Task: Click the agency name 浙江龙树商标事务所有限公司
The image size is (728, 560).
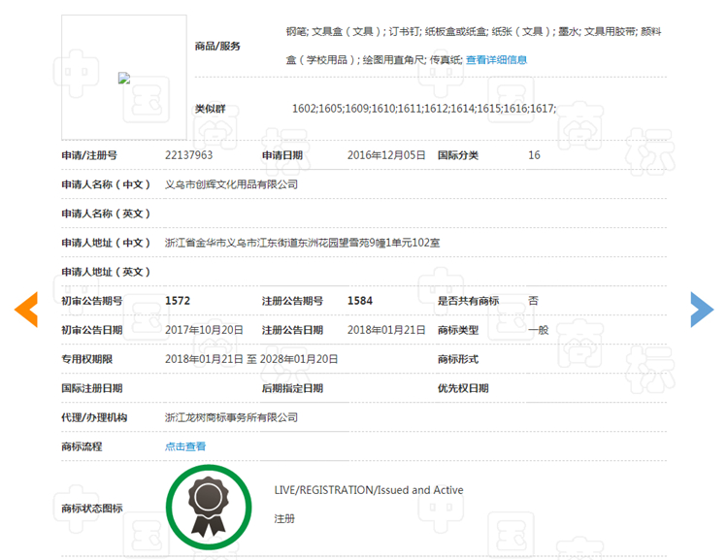Action: pyautogui.click(x=231, y=417)
